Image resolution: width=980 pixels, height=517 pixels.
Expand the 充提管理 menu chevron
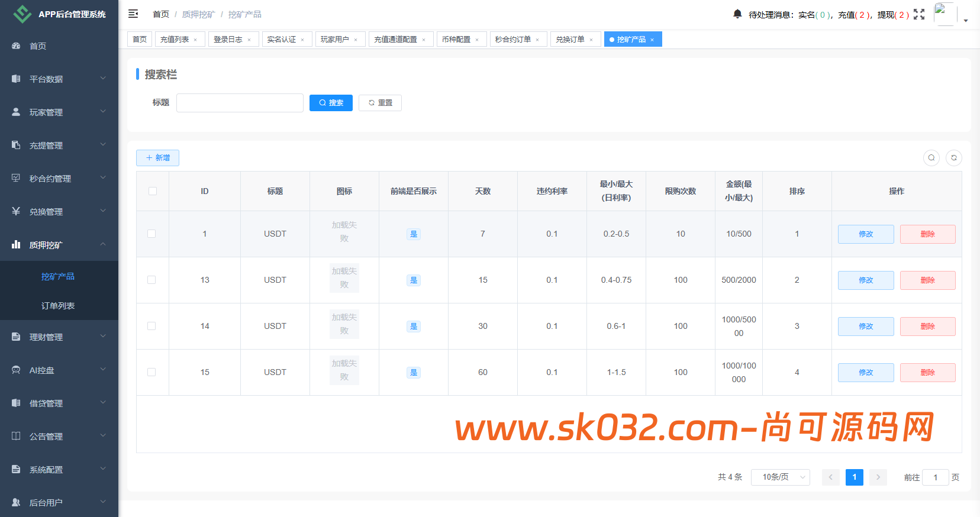tap(103, 144)
